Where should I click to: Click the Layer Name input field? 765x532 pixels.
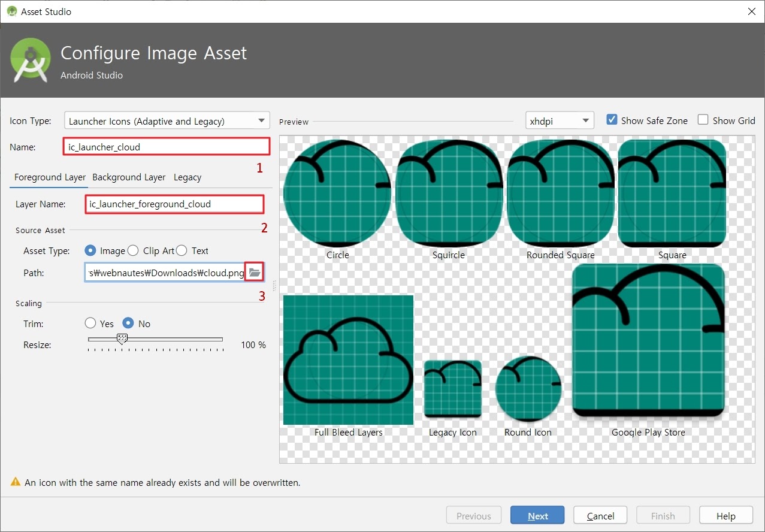click(174, 204)
